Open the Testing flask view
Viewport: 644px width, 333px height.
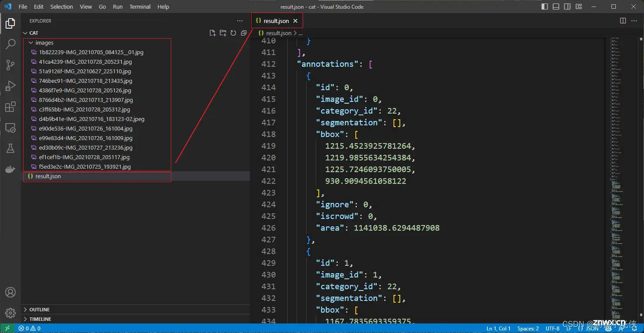point(10,148)
